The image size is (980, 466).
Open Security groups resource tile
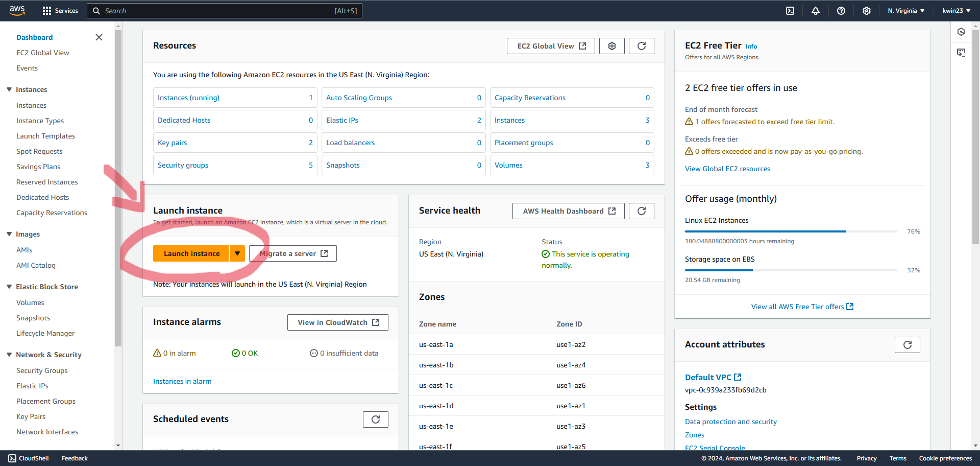(x=235, y=165)
